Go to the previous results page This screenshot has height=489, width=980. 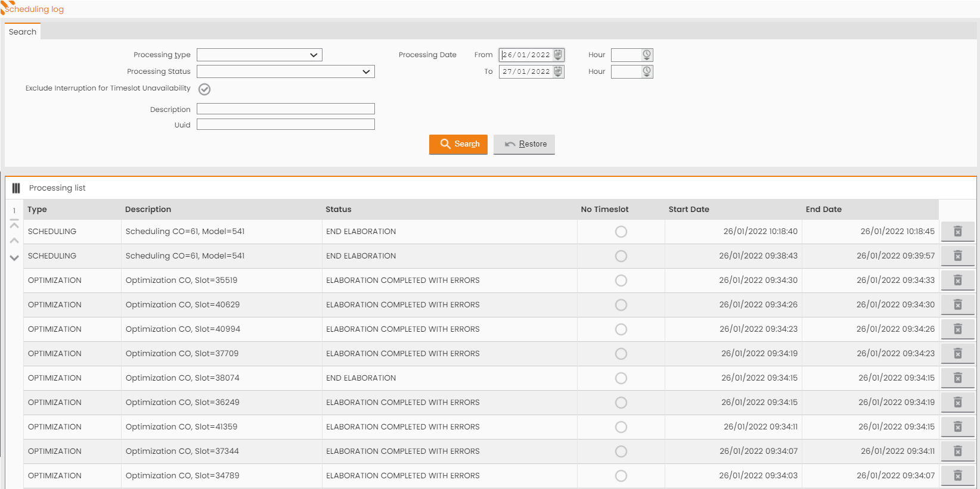[x=14, y=241]
